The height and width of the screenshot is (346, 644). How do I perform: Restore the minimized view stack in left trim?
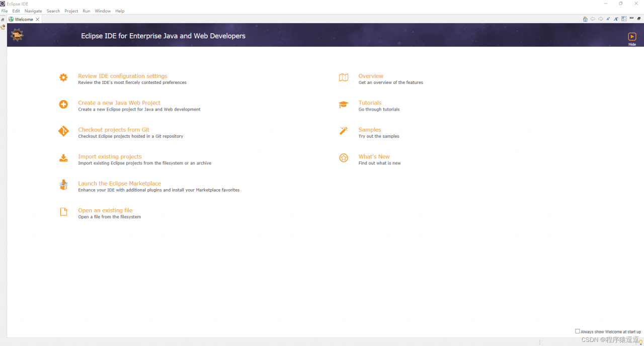[x=3, y=20]
